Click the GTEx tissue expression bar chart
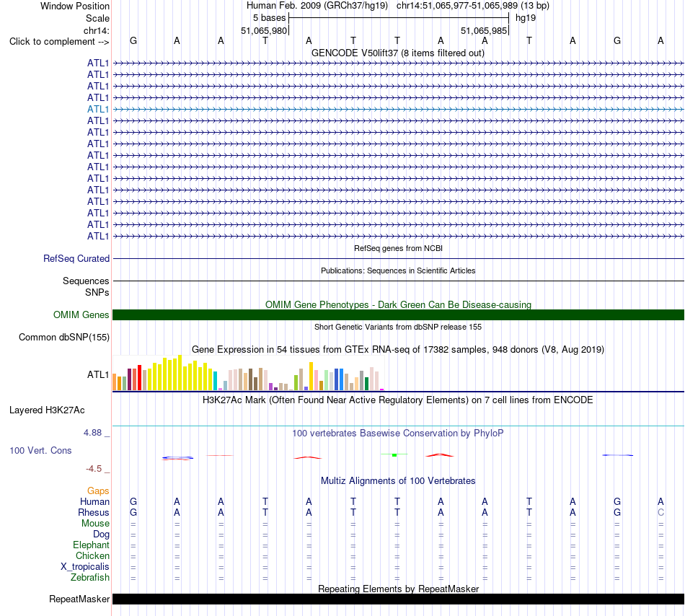685x616 pixels. tap(248, 373)
